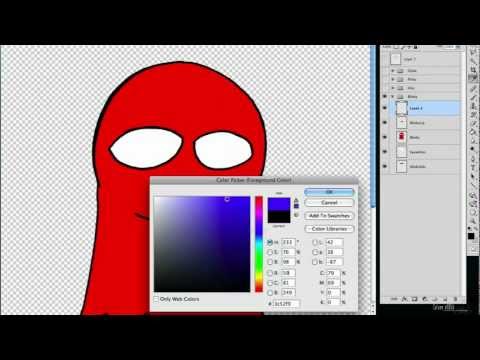This screenshot has height=360, width=480.
Task: Expand the topmost collapsed layer group
Action: coord(393,71)
